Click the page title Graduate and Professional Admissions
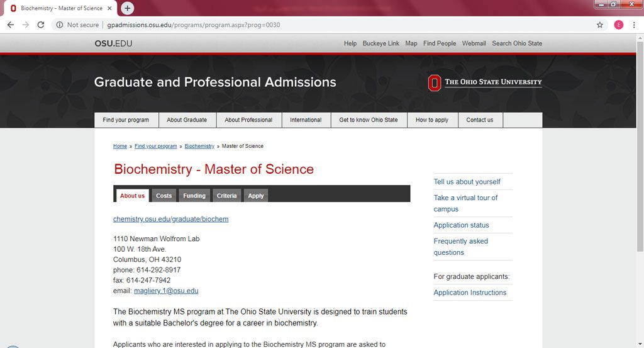 click(x=215, y=82)
